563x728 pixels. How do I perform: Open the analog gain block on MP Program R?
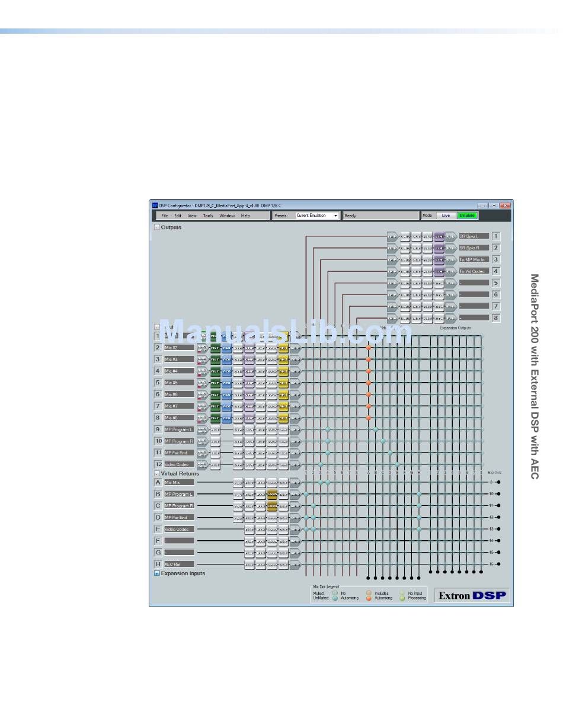[x=203, y=441]
